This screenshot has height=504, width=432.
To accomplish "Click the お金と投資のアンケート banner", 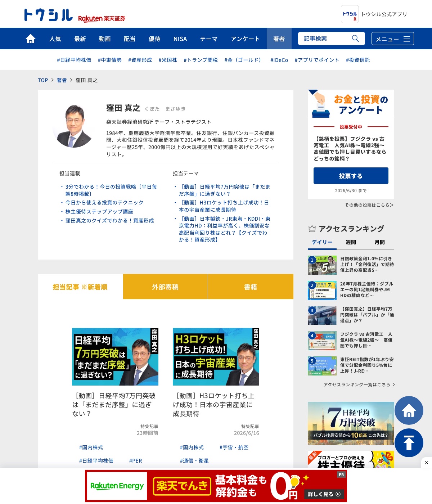I will click(351, 104).
